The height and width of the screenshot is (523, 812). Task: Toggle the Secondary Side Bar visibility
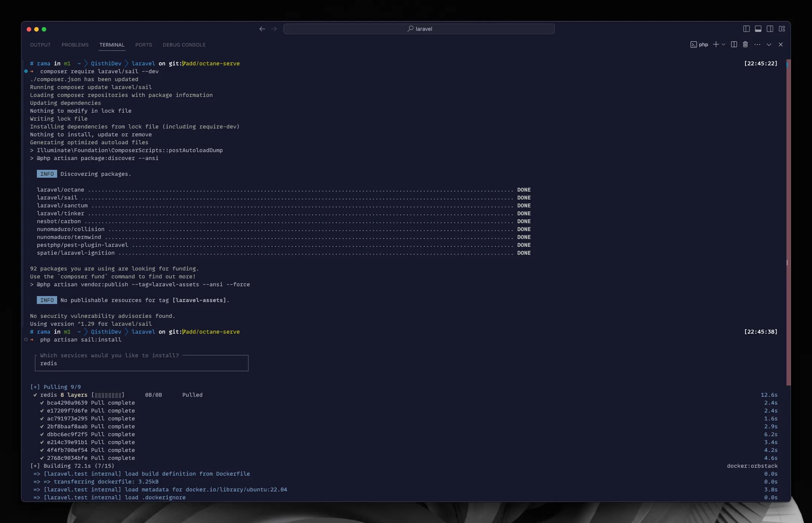(x=770, y=29)
